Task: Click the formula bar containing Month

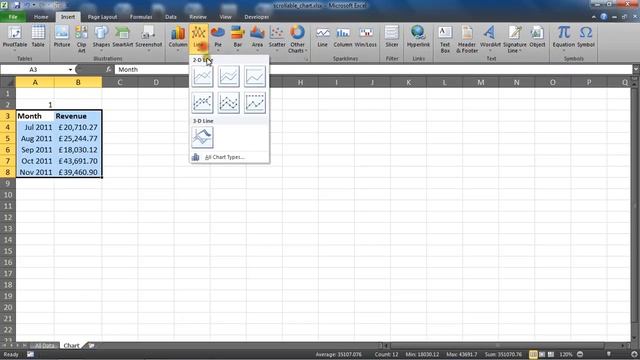Action: [x=373, y=69]
